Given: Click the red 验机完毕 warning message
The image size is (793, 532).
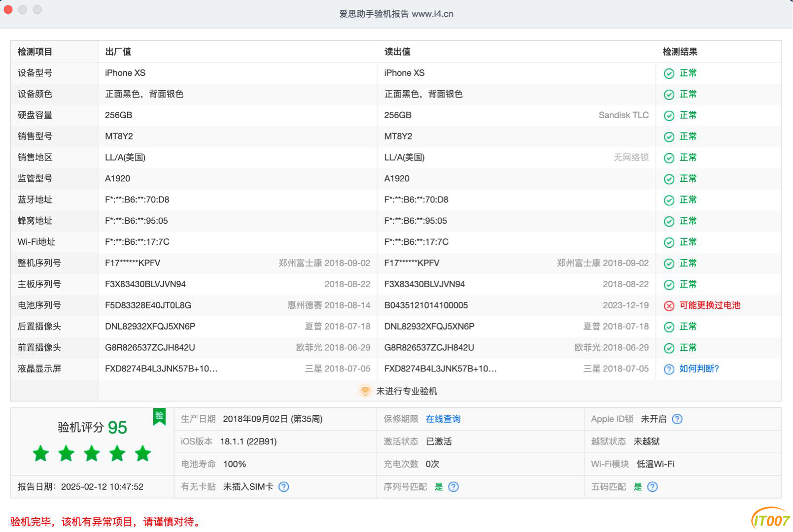Looking at the screenshot, I should click(106, 522).
